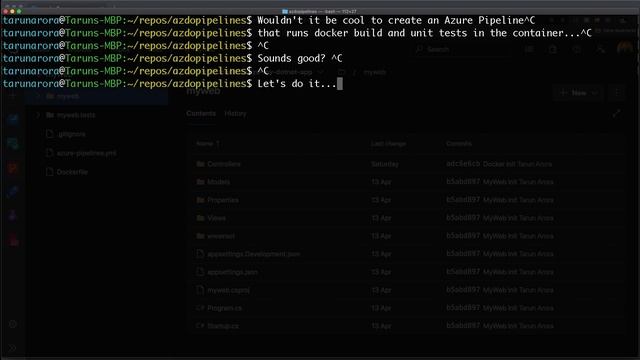Open commit b5abd897 on Startup.cs row

(463, 325)
